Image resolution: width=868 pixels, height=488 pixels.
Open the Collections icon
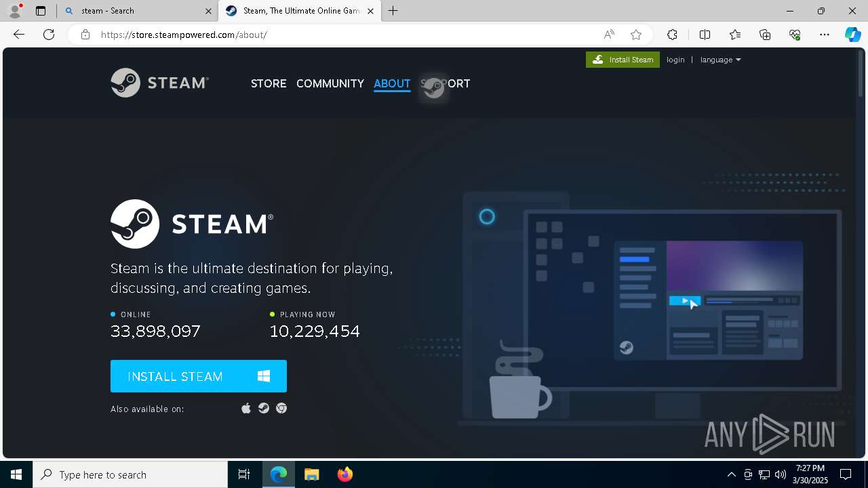(765, 35)
